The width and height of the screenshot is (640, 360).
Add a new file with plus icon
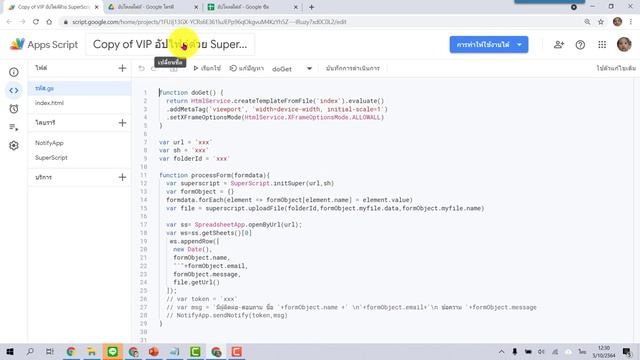pos(122,68)
